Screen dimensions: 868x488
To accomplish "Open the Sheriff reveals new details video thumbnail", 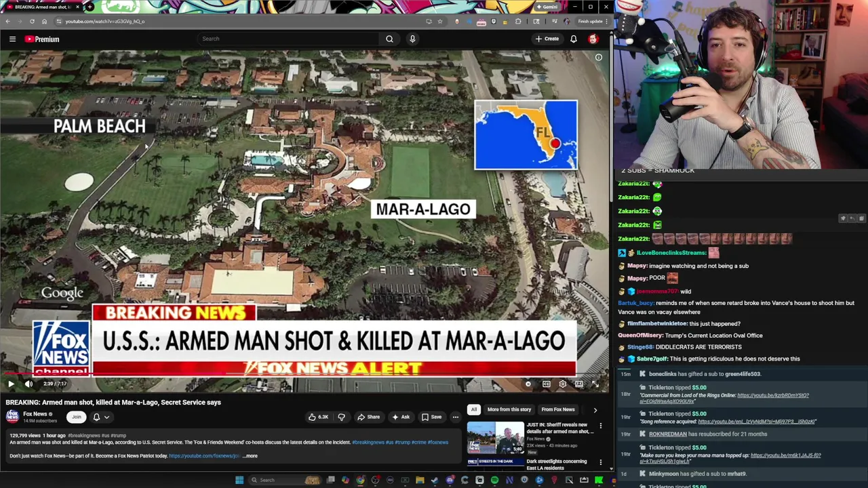I will point(495,438).
